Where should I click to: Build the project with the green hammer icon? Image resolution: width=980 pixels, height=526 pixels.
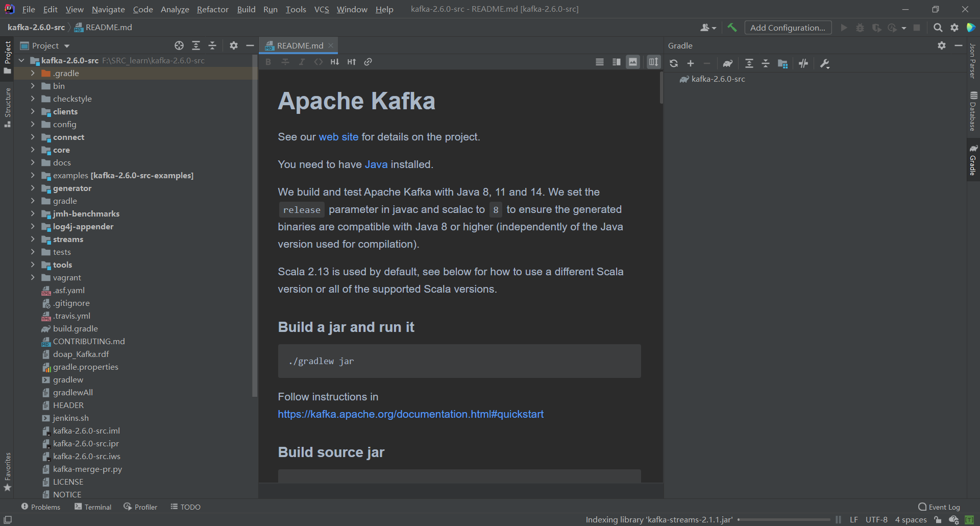(732, 28)
